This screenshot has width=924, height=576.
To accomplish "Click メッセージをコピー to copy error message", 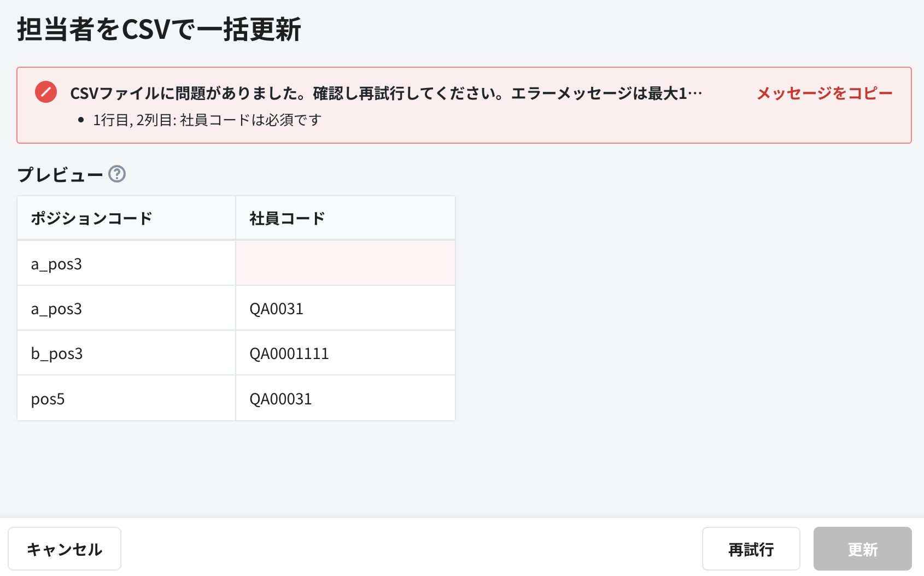I will (823, 93).
